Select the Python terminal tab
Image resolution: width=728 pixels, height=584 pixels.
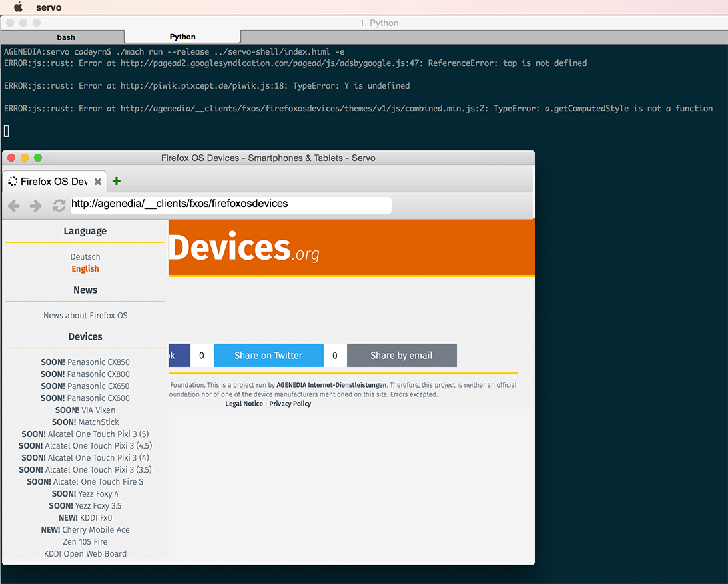pyautogui.click(x=182, y=37)
